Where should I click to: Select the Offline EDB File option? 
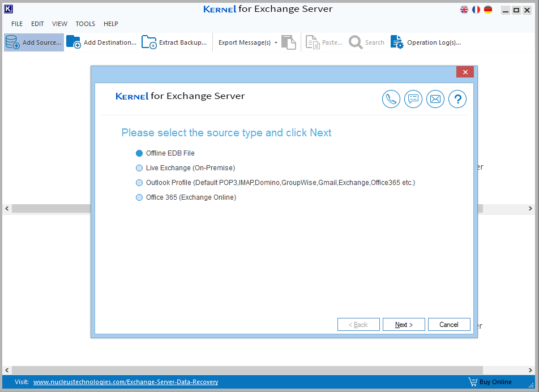point(165,153)
